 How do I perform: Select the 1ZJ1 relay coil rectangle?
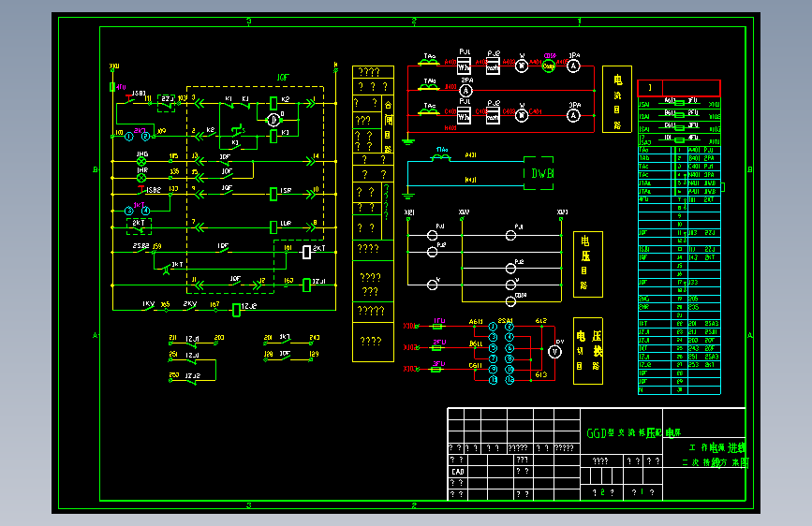click(306, 285)
